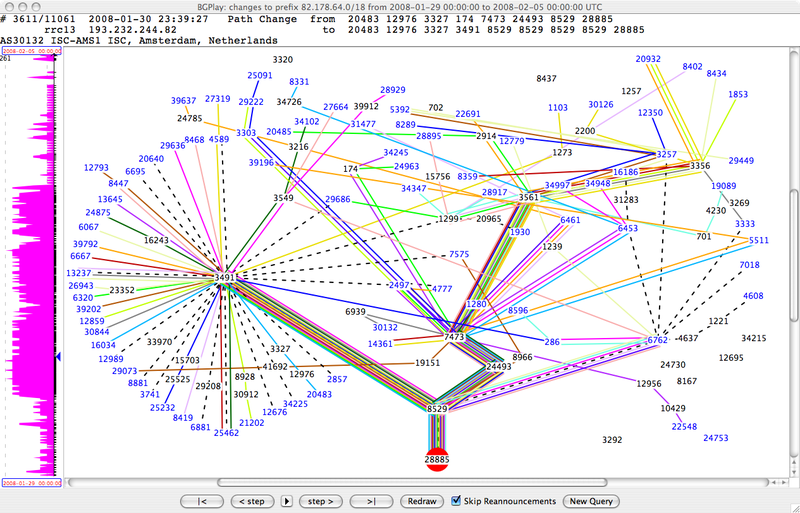Select AS node 3561
Viewport: 800px width, 513px height.
point(529,197)
